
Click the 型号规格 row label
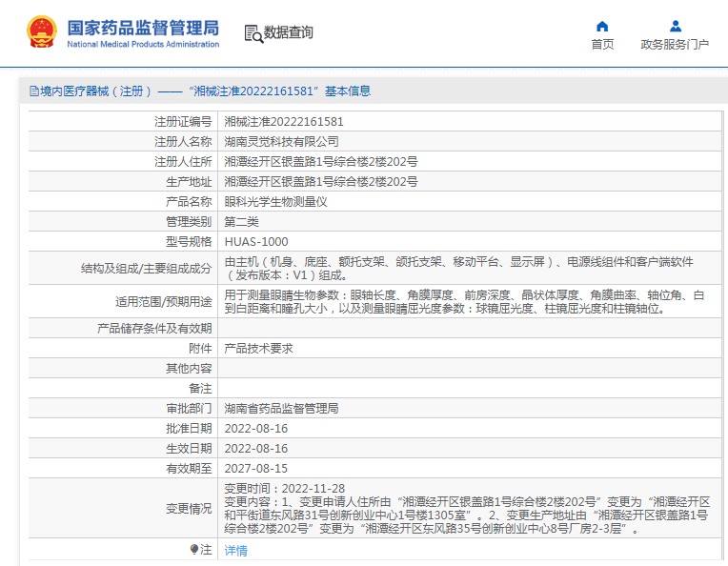(189, 241)
